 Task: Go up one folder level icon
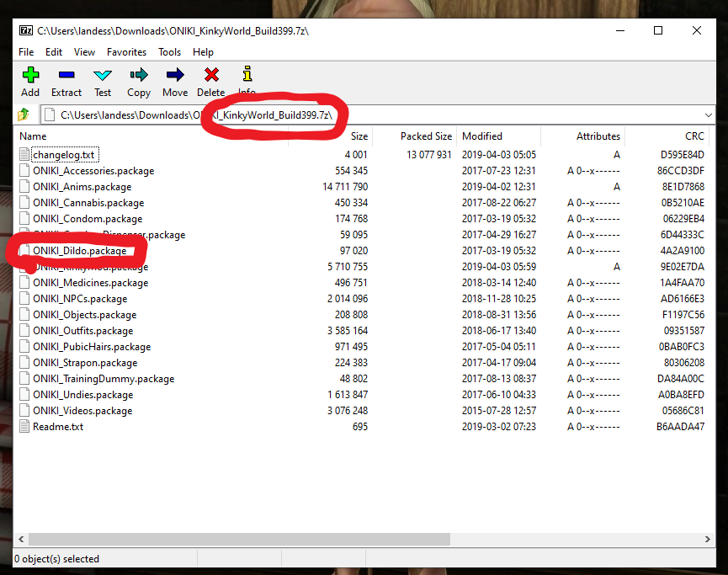tap(24, 114)
